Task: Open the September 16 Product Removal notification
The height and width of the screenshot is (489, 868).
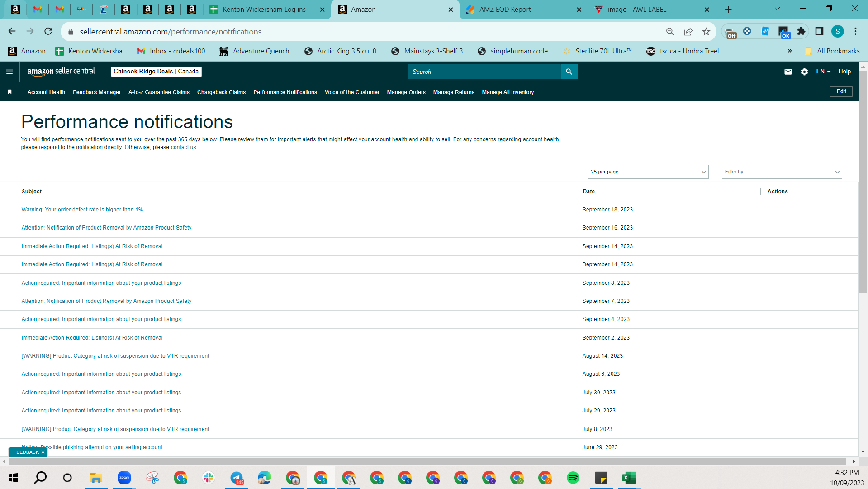Action: click(x=106, y=228)
